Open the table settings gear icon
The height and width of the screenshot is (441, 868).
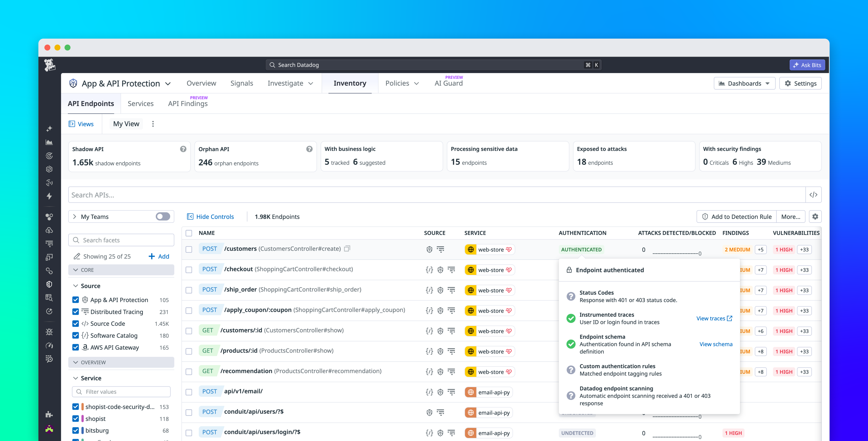[815, 216]
